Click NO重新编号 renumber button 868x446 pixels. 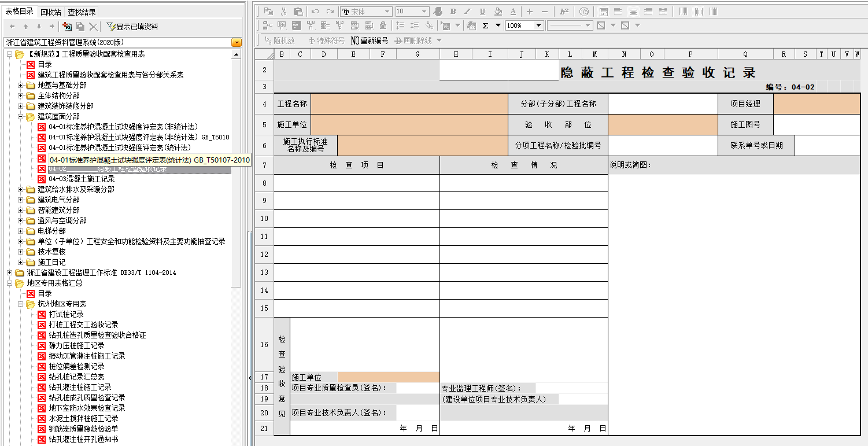pos(370,40)
